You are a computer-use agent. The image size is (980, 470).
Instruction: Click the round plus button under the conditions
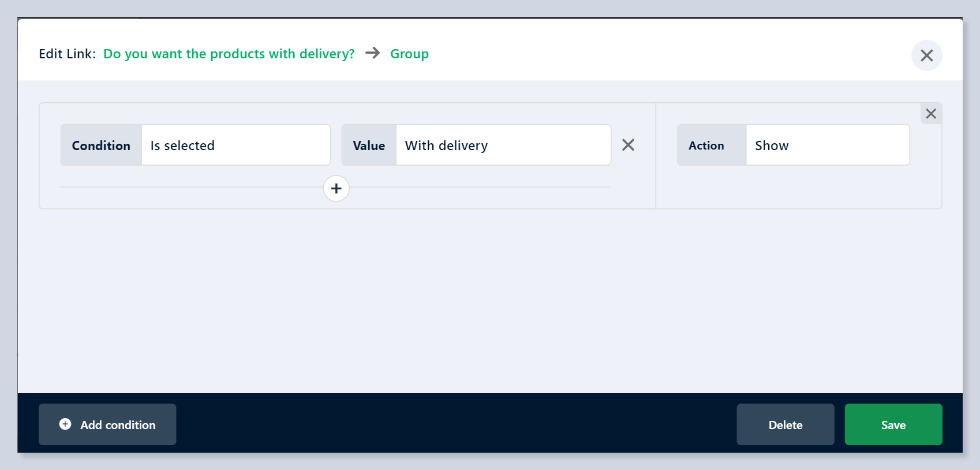click(336, 188)
